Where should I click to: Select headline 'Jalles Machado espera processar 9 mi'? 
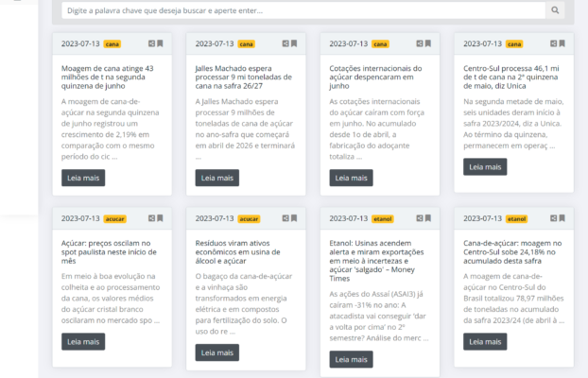tap(243, 77)
